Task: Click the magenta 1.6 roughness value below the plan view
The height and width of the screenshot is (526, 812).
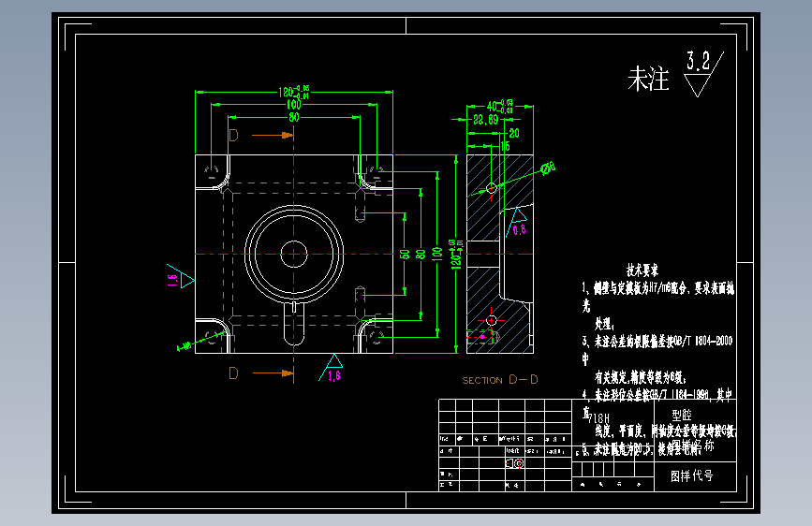Action: [x=334, y=376]
